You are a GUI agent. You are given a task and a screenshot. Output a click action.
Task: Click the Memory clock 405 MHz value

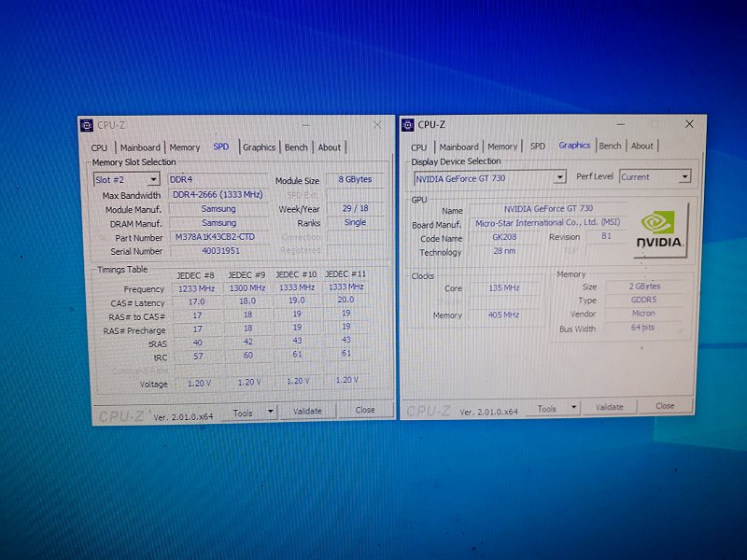(503, 315)
